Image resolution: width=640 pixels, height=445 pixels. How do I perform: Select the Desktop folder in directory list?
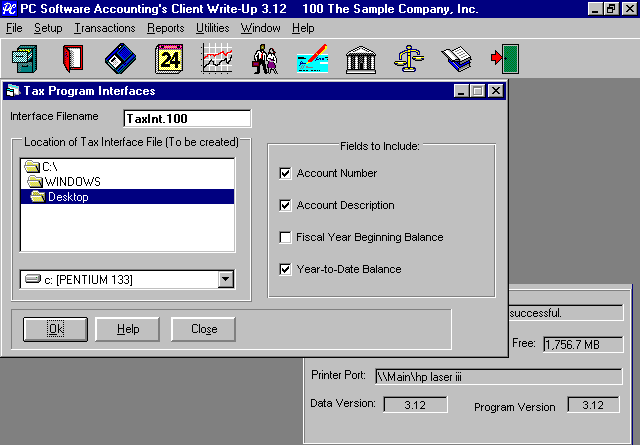tap(127, 197)
